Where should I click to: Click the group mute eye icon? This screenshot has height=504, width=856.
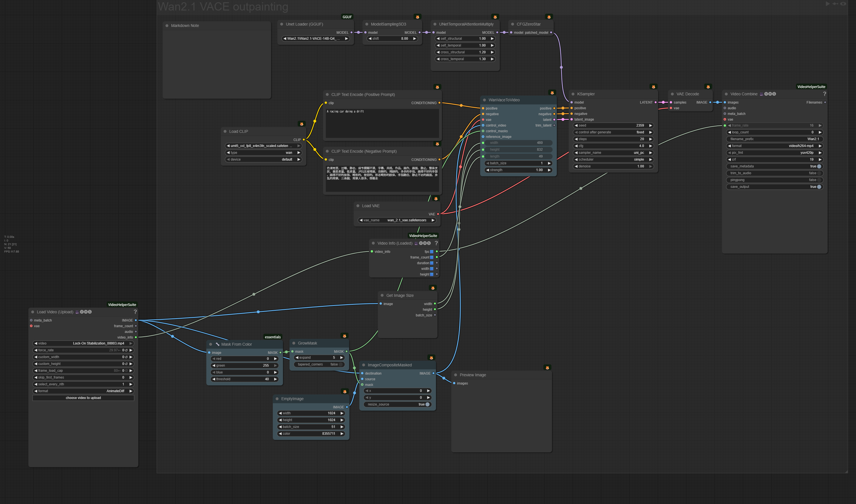tap(843, 4)
